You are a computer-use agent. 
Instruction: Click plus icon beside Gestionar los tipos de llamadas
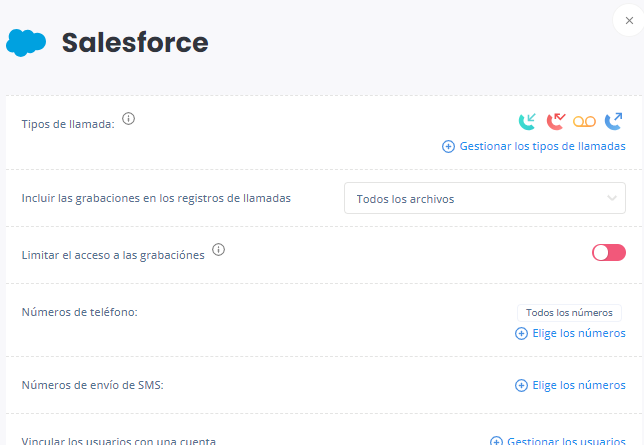448,146
